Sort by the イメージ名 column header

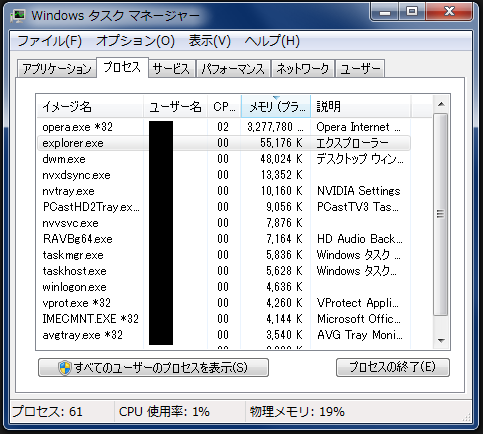click(x=90, y=107)
